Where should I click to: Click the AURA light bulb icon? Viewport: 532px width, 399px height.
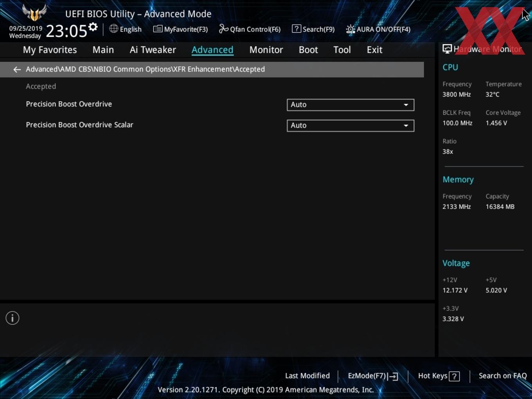[350, 29]
